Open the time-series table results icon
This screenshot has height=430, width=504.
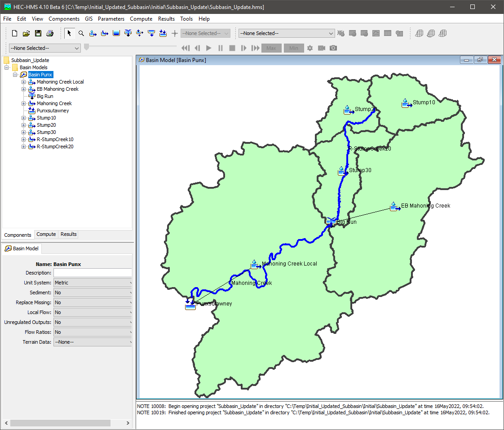388,33
